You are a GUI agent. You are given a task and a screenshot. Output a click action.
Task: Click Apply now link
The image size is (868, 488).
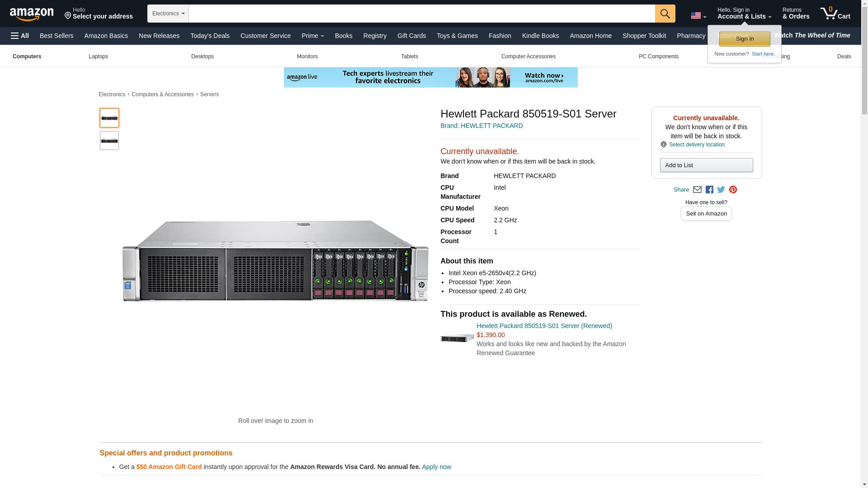pyautogui.click(x=436, y=467)
